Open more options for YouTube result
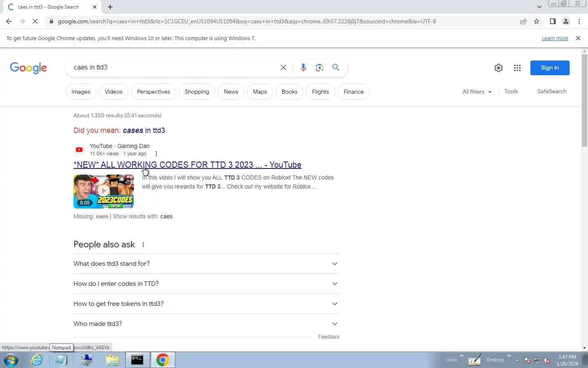This screenshot has height=368, width=588. coord(156,154)
